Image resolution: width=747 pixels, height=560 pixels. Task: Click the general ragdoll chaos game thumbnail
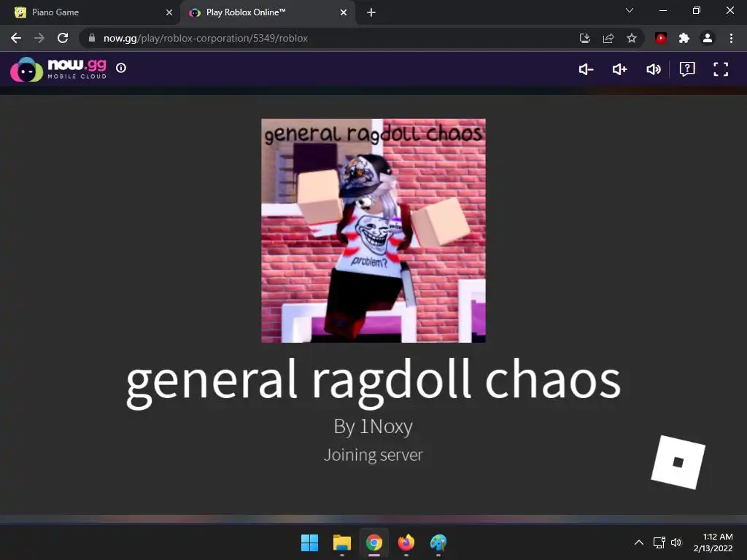point(373,230)
